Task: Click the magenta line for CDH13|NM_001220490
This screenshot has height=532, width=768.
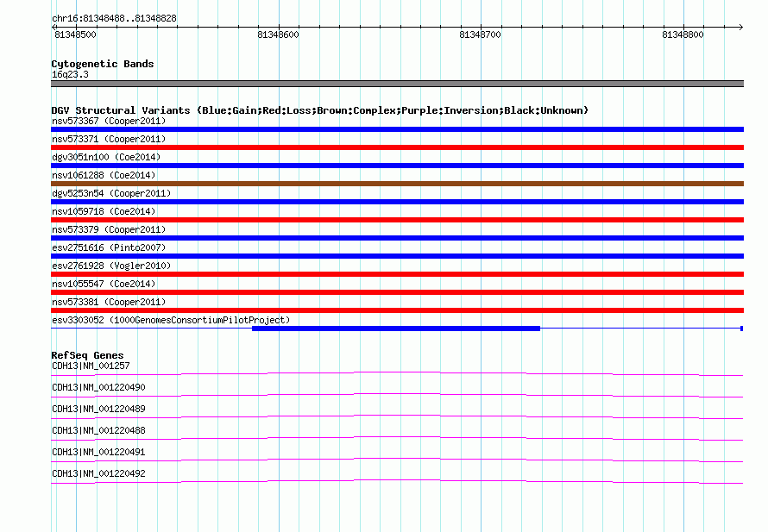Action: tap(397, 396)
